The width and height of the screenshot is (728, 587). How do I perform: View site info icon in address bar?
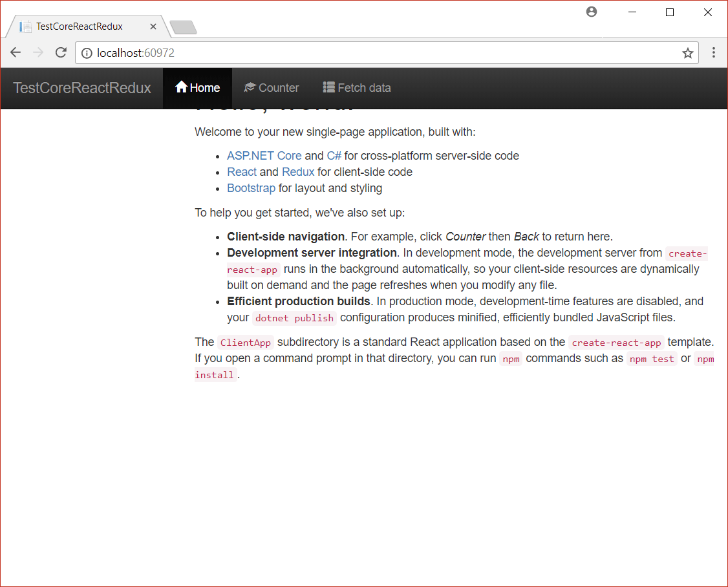[x=87, y=53]
